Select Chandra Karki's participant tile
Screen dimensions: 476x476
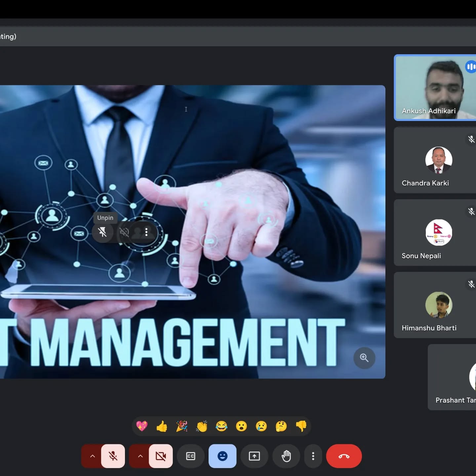tap(435, 160)
